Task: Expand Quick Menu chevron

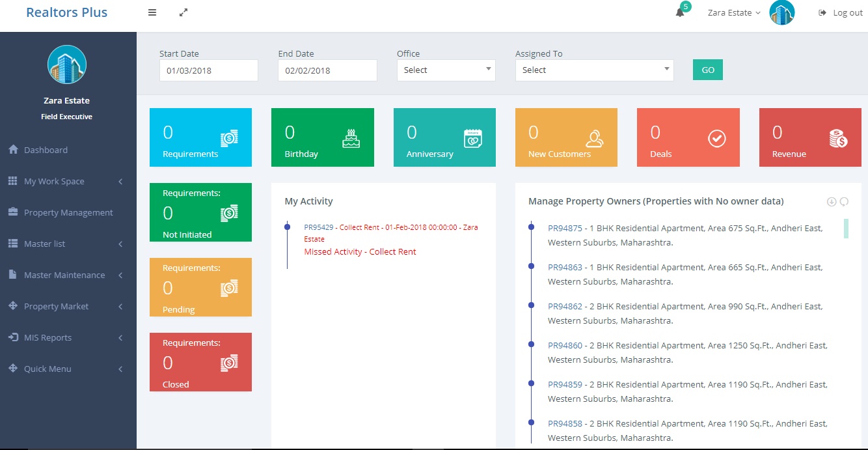Action: pyautogui.click(x=120, y=369)
